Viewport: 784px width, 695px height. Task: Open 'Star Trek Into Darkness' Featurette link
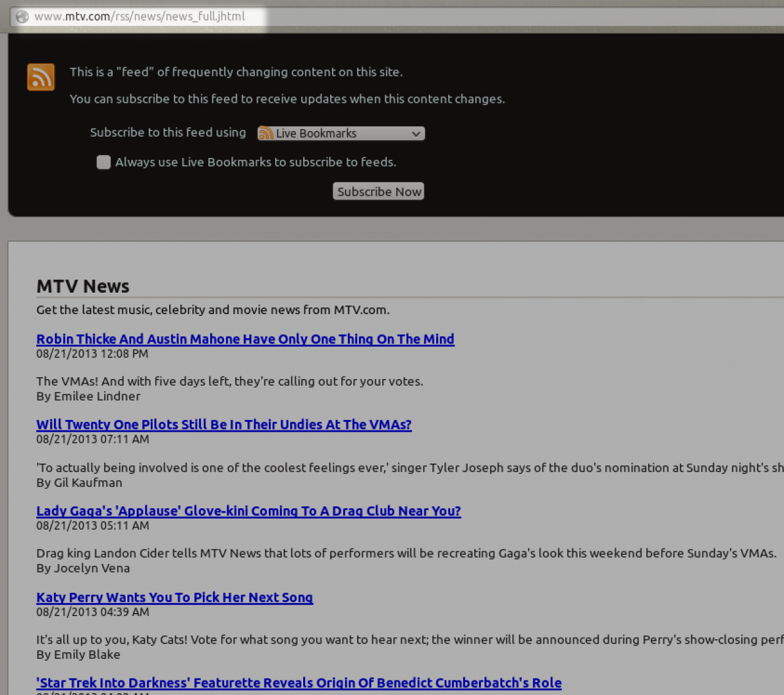(299, 683)
